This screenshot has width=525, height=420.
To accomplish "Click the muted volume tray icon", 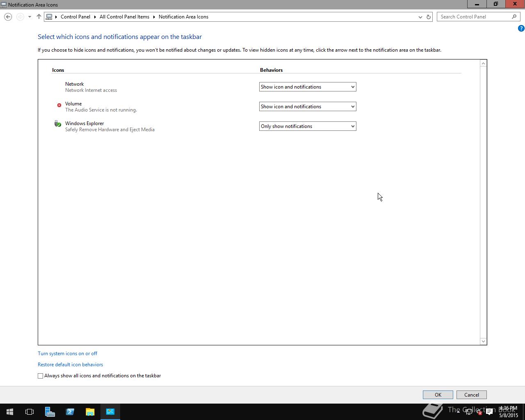I will tap(479, 412).
